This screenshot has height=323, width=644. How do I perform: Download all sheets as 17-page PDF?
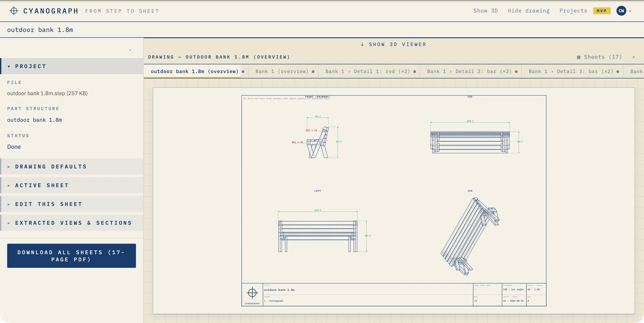point(71,256)
